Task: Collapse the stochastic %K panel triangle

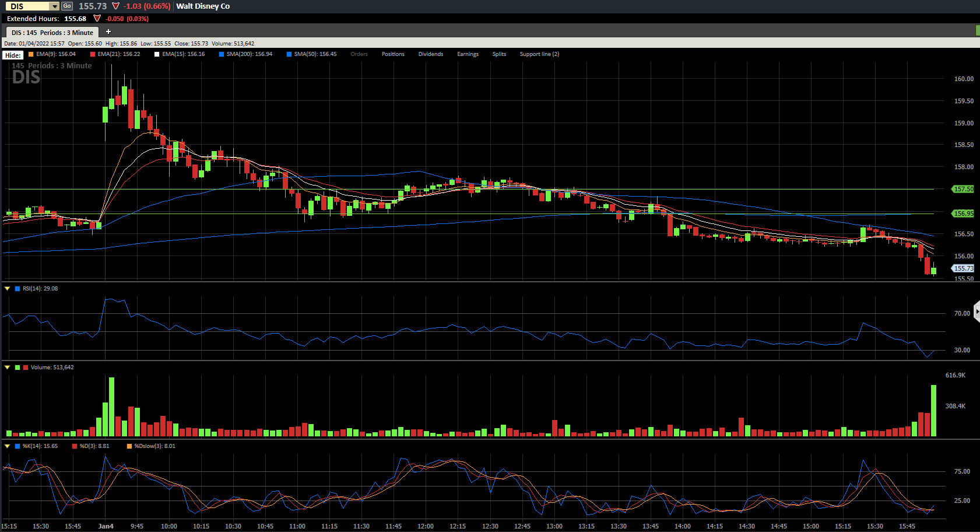Action: pos(8,446)
